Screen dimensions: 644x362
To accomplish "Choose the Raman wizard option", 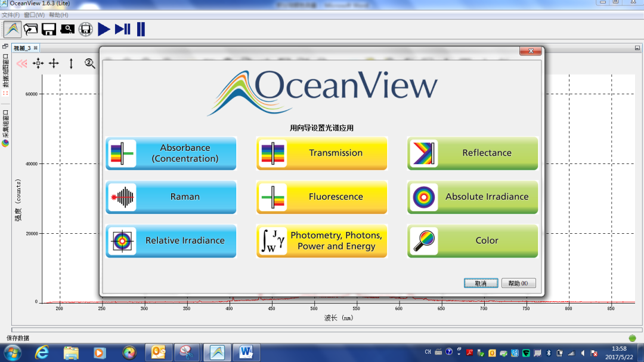I will coord(171,197).
